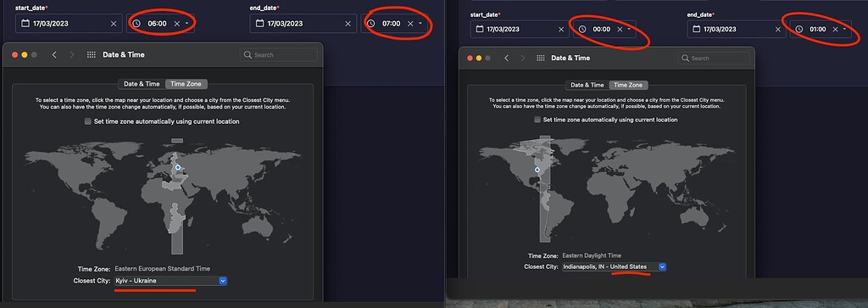868x308 pixels.
Task: Click the clock icon beside 07:00
Action: (x=371, y=24)
